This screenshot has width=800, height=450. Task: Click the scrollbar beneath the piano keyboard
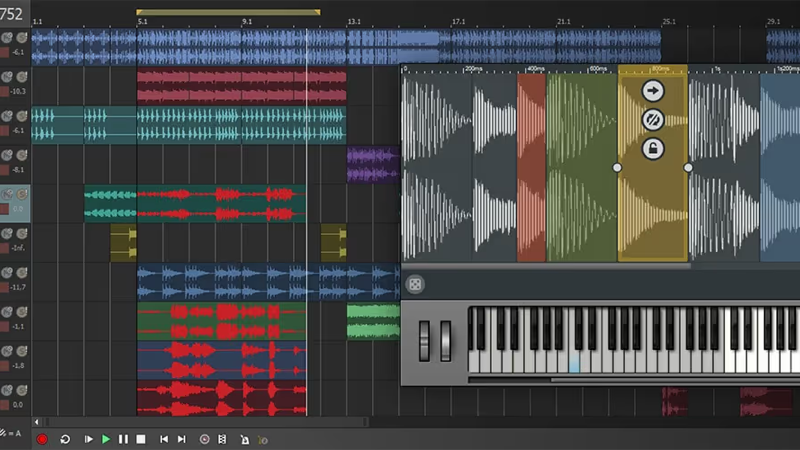tap(676, 380)
